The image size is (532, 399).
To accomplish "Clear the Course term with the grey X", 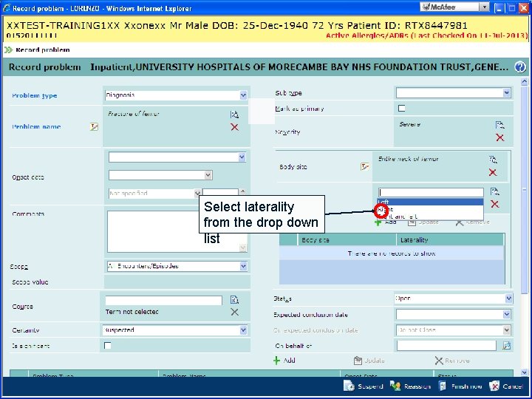I will [234, 312].
